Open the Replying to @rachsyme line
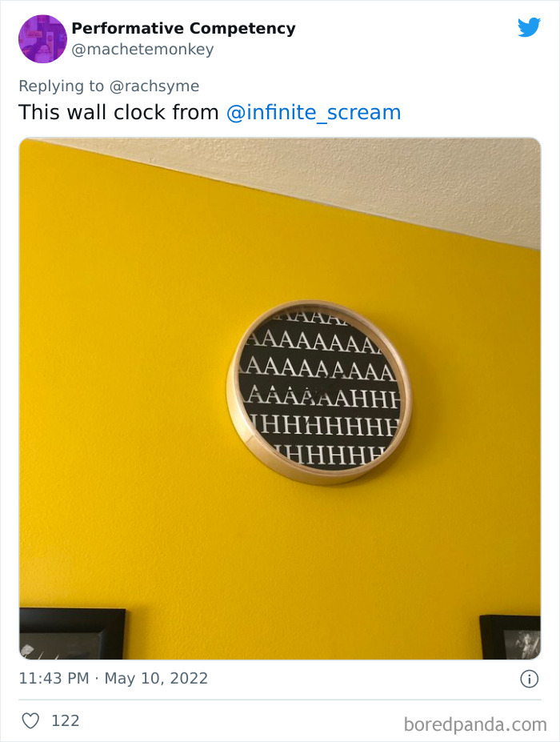Screen dimensions: 560x742 (x=109, y=86)
